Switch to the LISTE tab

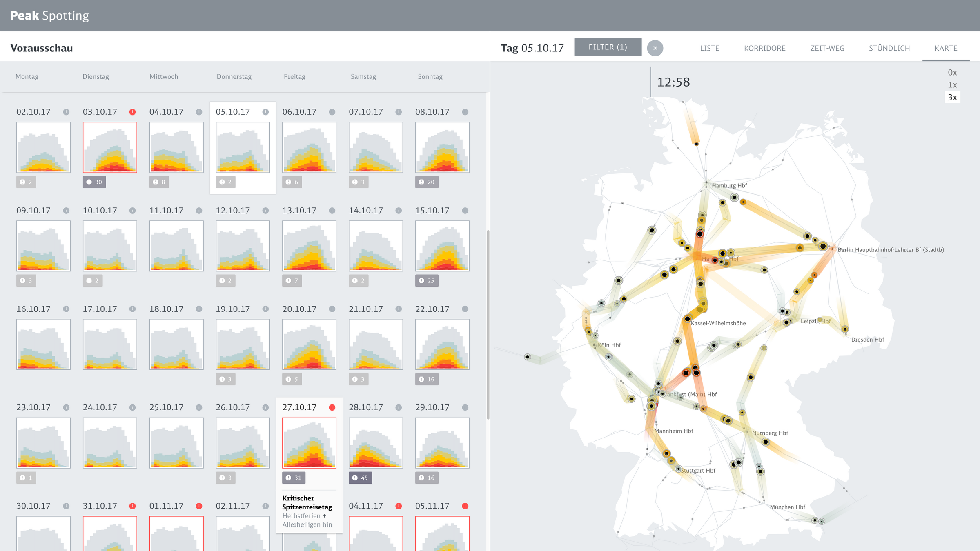coord(709,48)
